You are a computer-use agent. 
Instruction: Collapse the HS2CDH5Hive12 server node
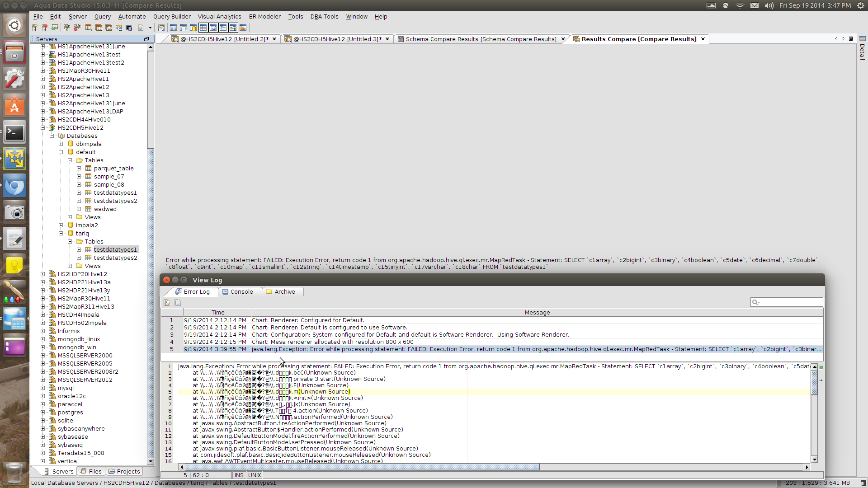pos(43,128)
